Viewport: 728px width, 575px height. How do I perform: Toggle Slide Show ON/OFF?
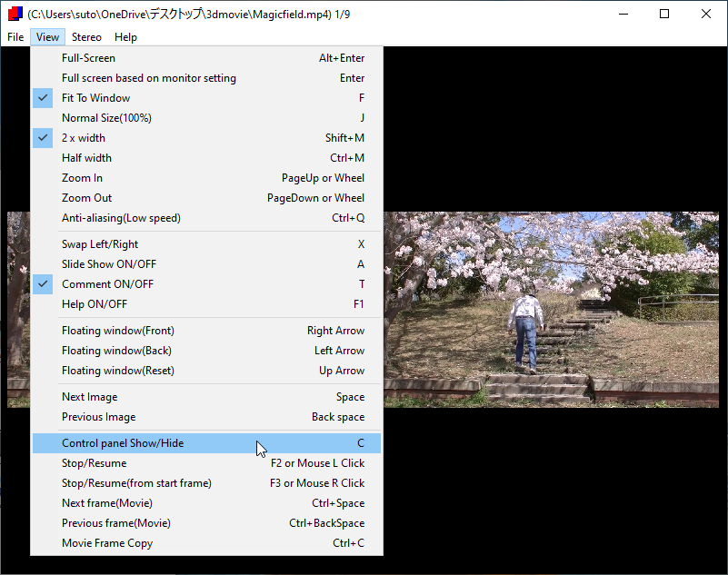(206, 264)
